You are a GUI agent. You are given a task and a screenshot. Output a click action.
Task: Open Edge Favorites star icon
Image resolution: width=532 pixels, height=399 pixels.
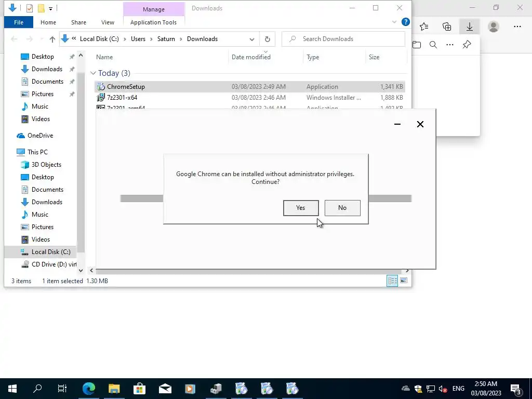click(x=424, y=26)
